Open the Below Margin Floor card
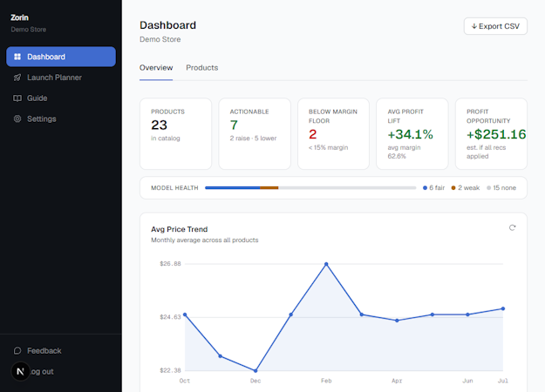This screenshot has width=545, height=392. point(333,133)
